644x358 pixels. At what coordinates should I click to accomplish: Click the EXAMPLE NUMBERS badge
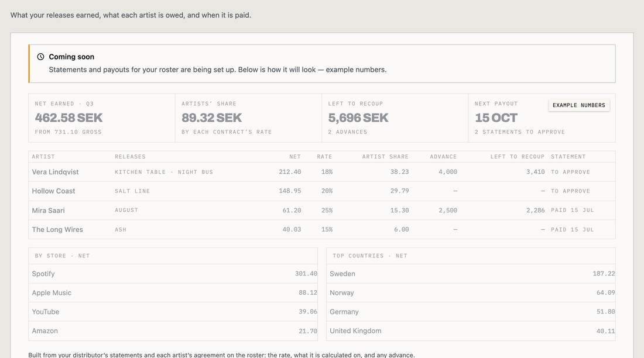(578, 105)
